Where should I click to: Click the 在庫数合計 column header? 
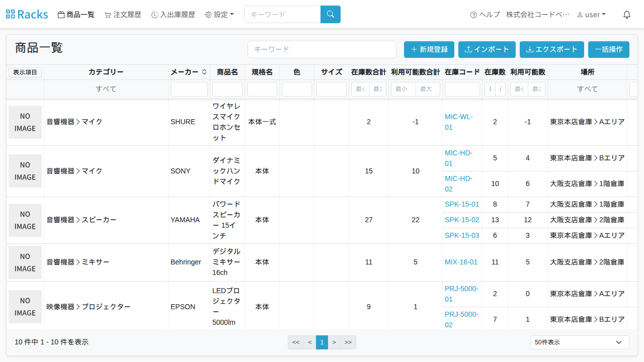pos(369,72)
